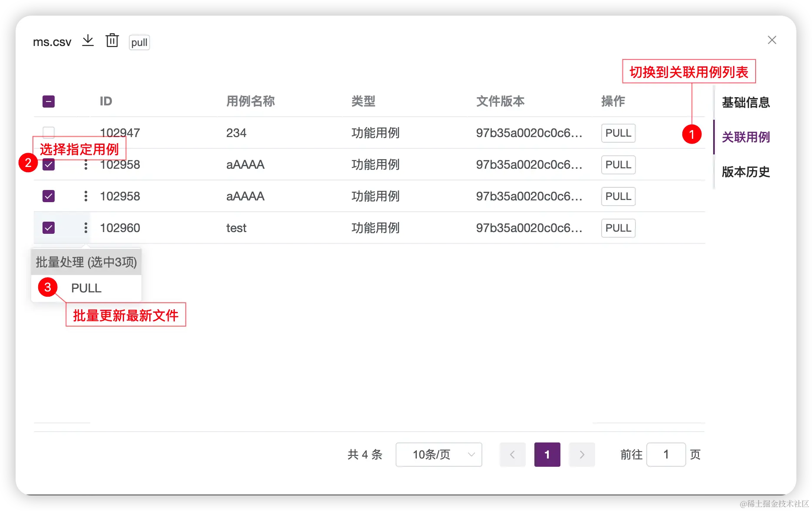
Task: Download the ms.csv file
Action: click(x=88, y=40)
